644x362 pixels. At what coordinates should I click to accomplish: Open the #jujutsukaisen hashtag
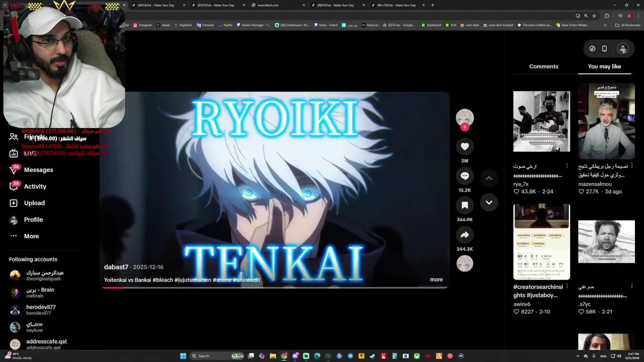(193, 280)
